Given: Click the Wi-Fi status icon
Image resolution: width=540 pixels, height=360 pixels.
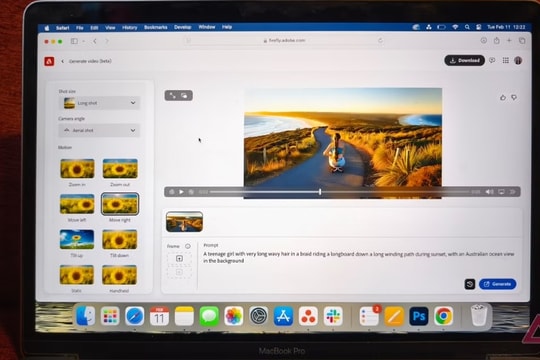Looking at the screenshot, I should click(x=455, y=27).
